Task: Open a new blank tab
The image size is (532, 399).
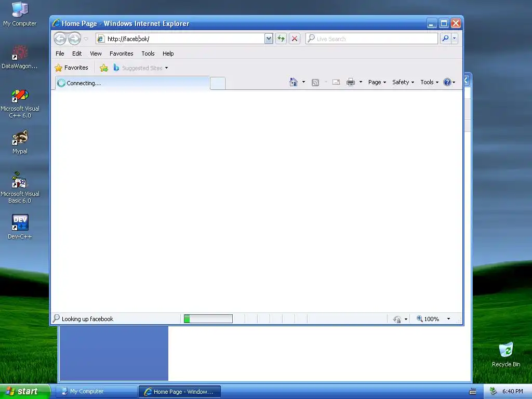Action: click(x=218, y=84)
